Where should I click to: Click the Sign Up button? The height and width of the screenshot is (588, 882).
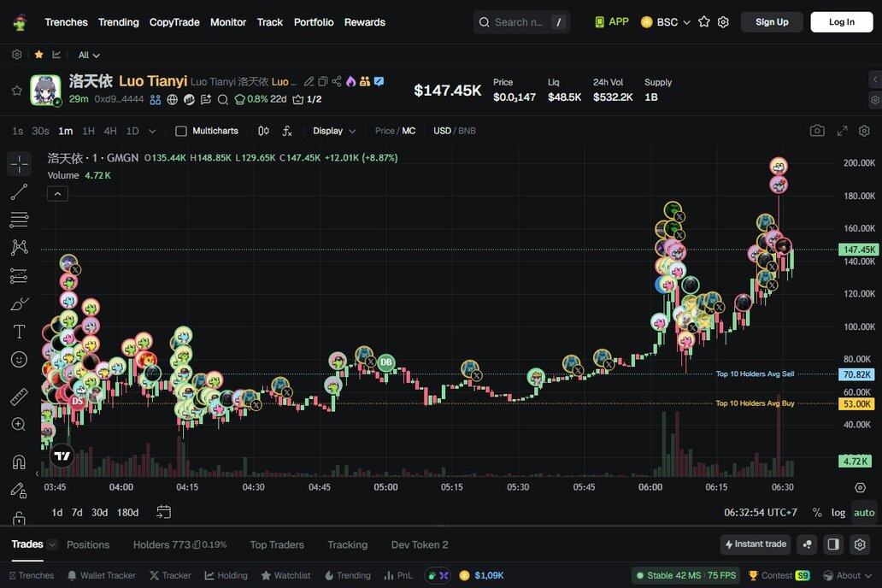(x=772, y=22)
